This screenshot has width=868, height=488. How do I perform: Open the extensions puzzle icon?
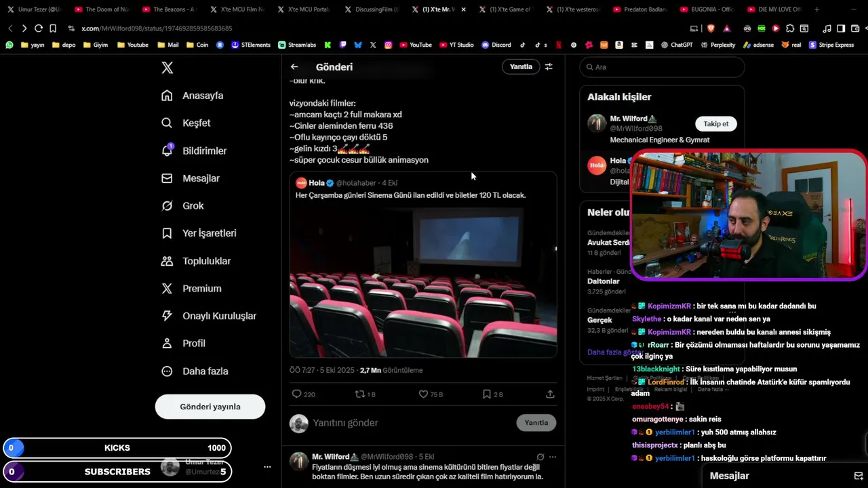790,28
